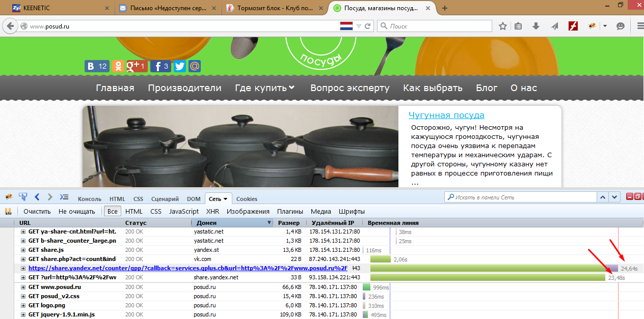The image size is (644, 319).
Task: Share via the Twitter bird icon
Action: [x=180, y=66]
